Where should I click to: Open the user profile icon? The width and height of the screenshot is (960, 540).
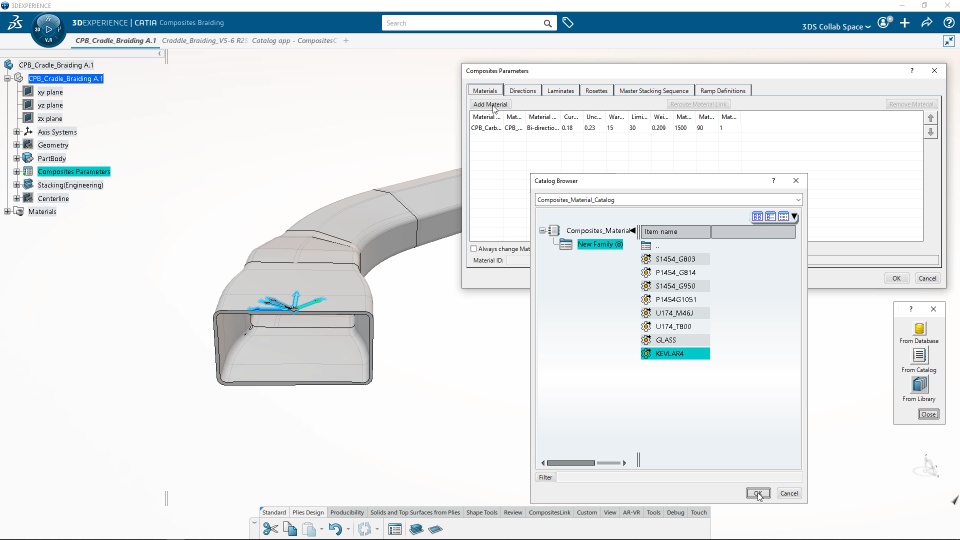tap(883, 23)
